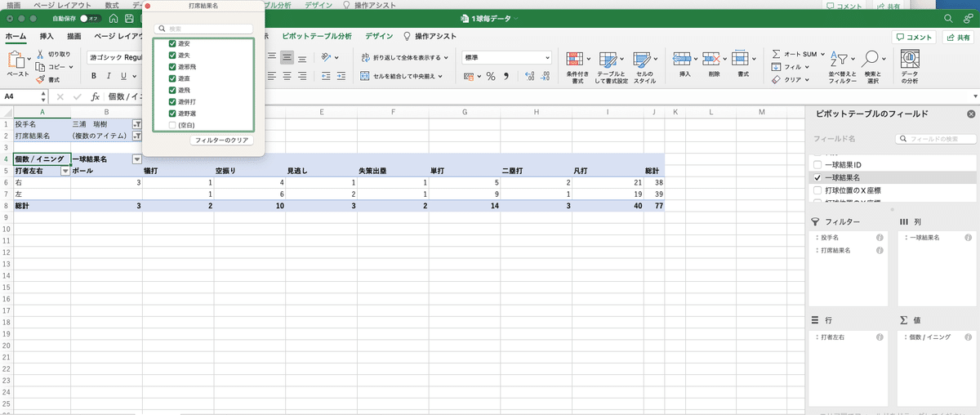Check the 一球結果ID field
Image resolution: width=980 pixels, height=415 pixels.
(x=817, y=165)
